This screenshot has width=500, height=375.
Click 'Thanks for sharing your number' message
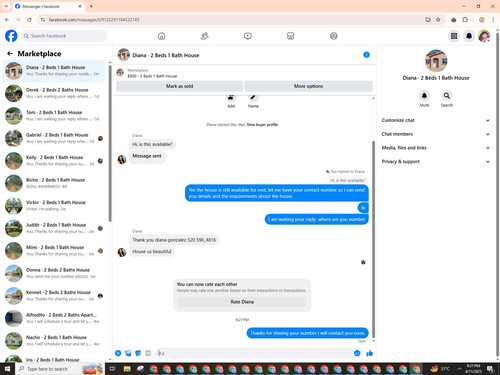(x=307, y=333)
